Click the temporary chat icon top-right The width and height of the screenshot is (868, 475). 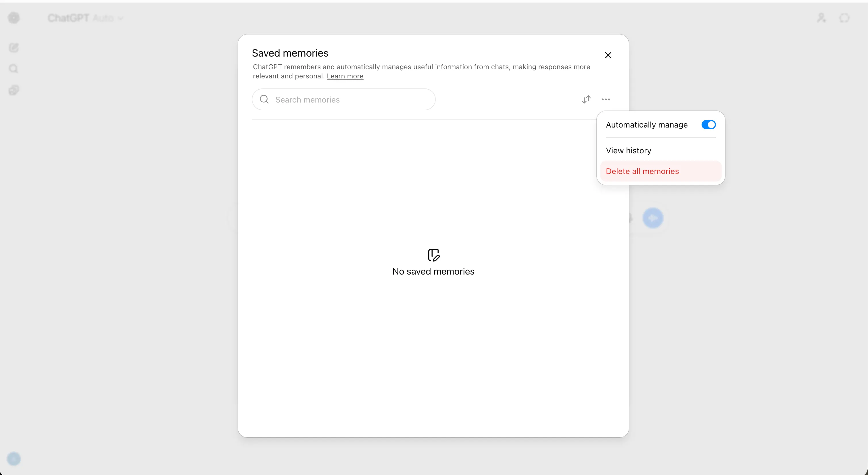point(844,18)
